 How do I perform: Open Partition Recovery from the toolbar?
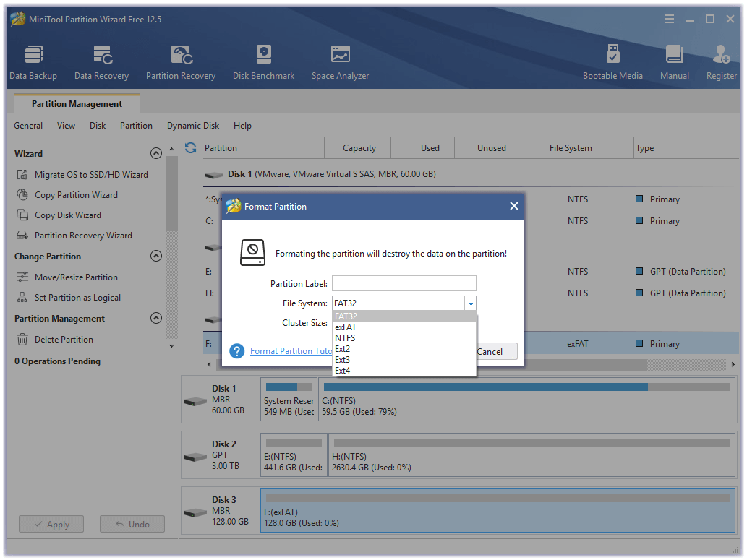coord(181,62)
